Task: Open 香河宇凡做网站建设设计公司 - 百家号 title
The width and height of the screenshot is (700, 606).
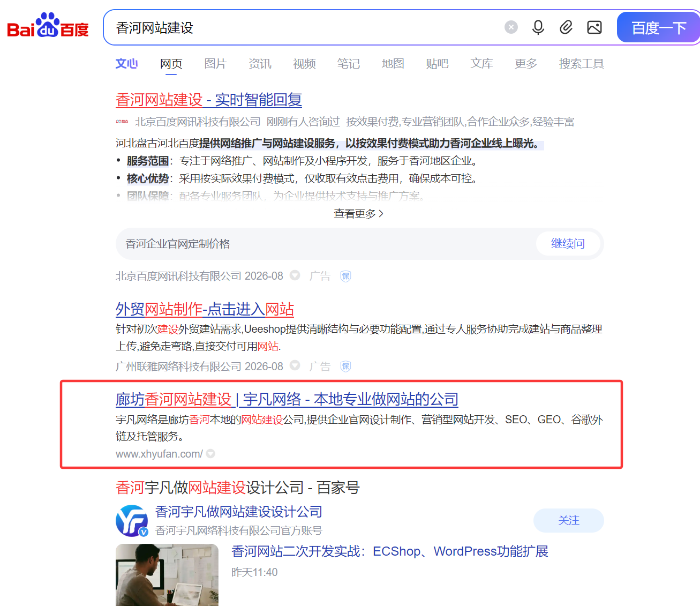Action: coord(238,488)
